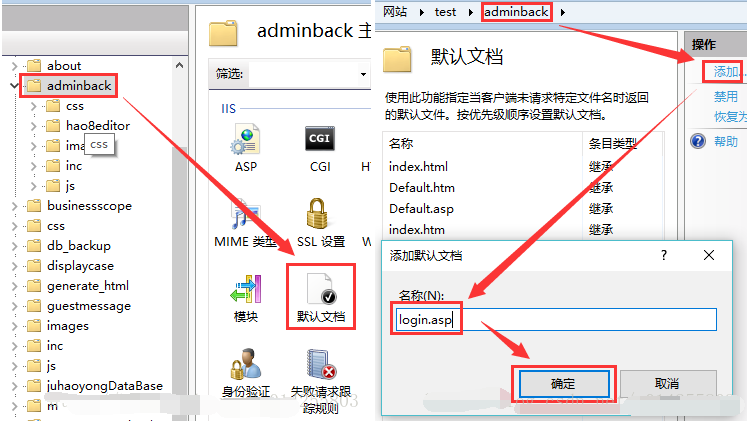Click the 帮助 help question icon
The width and height of the screenshot is (750, 436).
[698, 141]
